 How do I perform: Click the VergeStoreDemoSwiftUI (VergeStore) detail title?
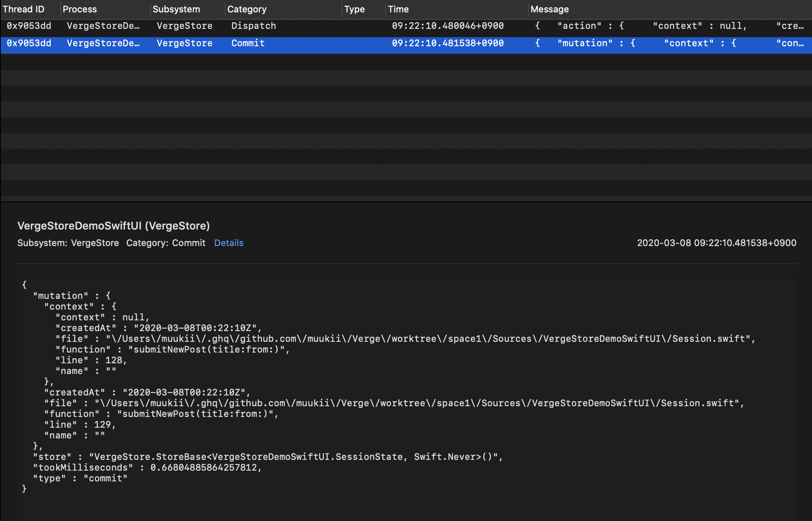point(113,226)
